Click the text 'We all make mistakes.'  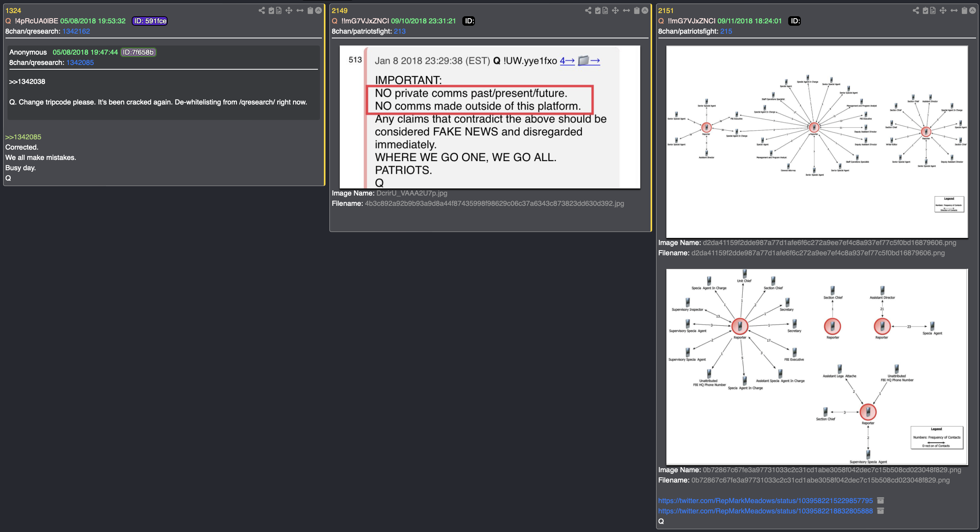(41, 158)
